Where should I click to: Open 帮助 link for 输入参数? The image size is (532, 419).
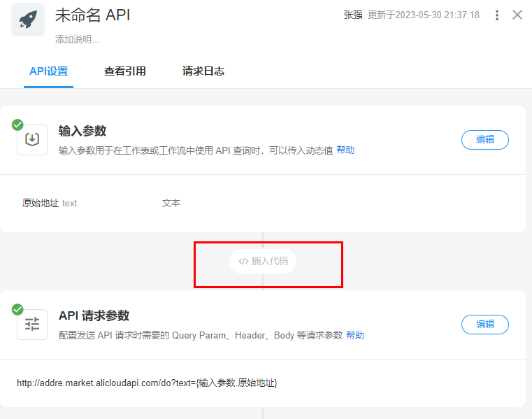coord(345,150)
